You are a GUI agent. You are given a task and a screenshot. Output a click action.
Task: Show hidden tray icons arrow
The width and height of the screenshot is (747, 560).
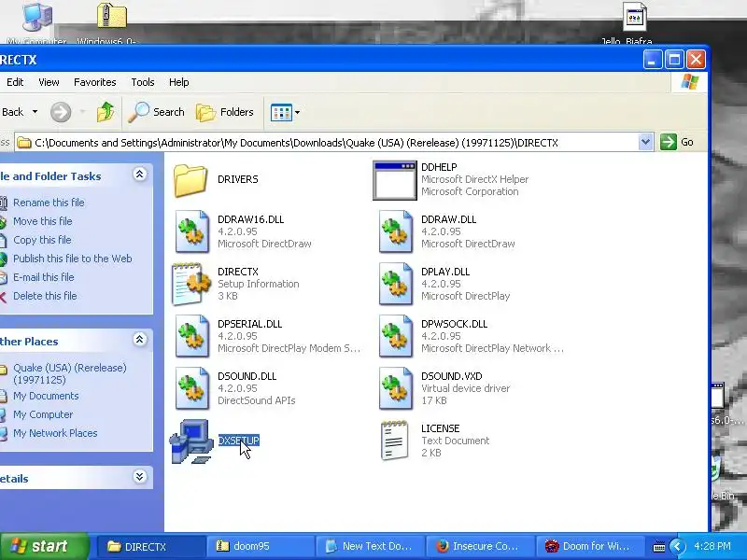pyautogui.click(x=677, y=547)
